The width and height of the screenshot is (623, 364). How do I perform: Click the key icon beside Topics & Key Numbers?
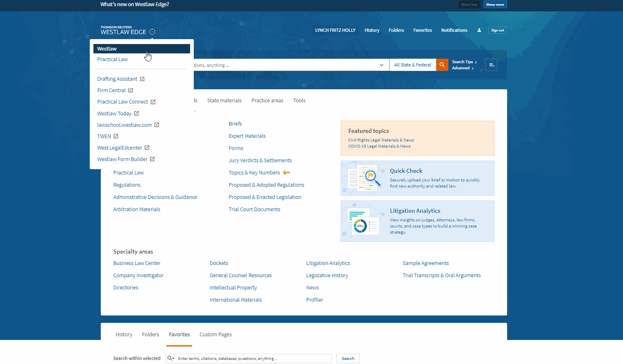click(286, 173)
